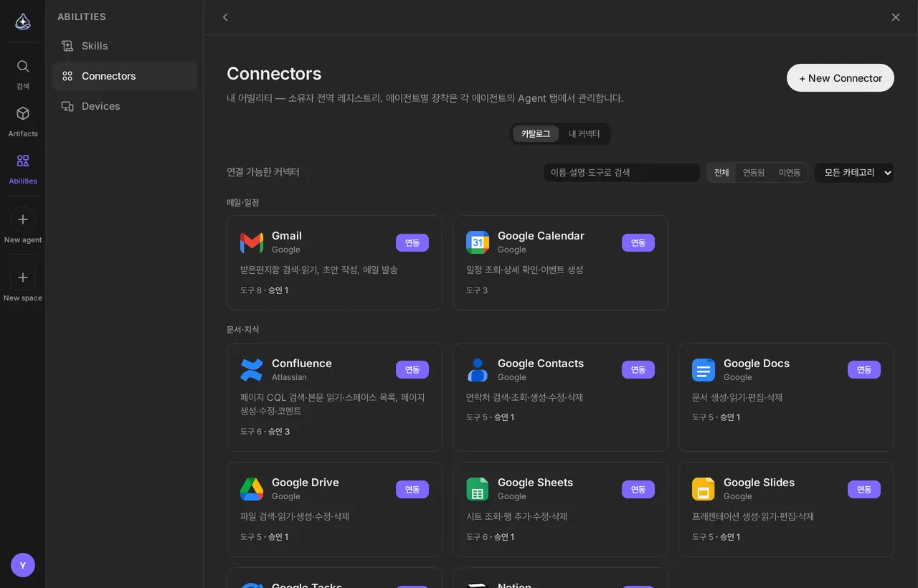Switch to the 내 커넥터 tab
918x588 pixels.
[585, 133]
